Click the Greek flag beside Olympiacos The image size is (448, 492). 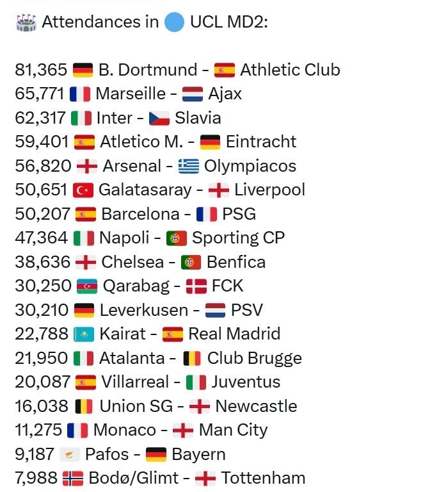click(x=189, y=167)
